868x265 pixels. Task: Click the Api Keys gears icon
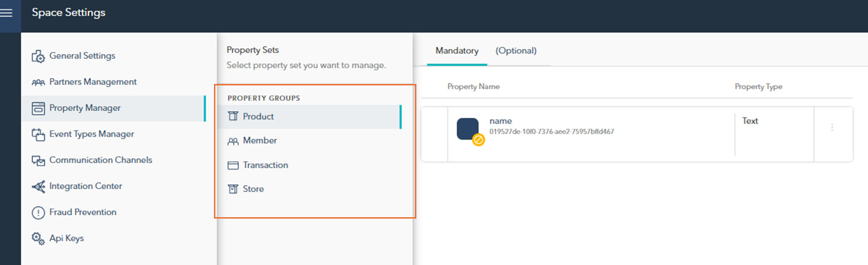38,239
